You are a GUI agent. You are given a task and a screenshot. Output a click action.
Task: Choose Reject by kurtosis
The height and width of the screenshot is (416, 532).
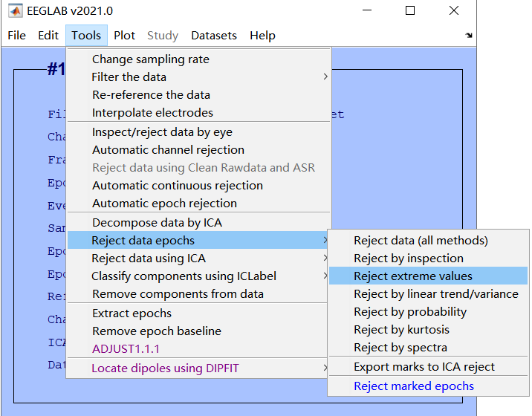(428, 330)
